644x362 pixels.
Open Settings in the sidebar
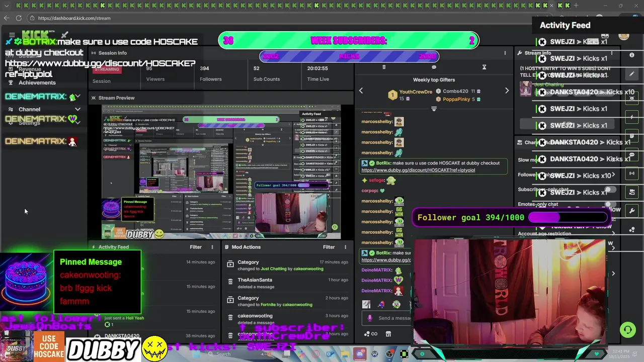tap(29, 123)
